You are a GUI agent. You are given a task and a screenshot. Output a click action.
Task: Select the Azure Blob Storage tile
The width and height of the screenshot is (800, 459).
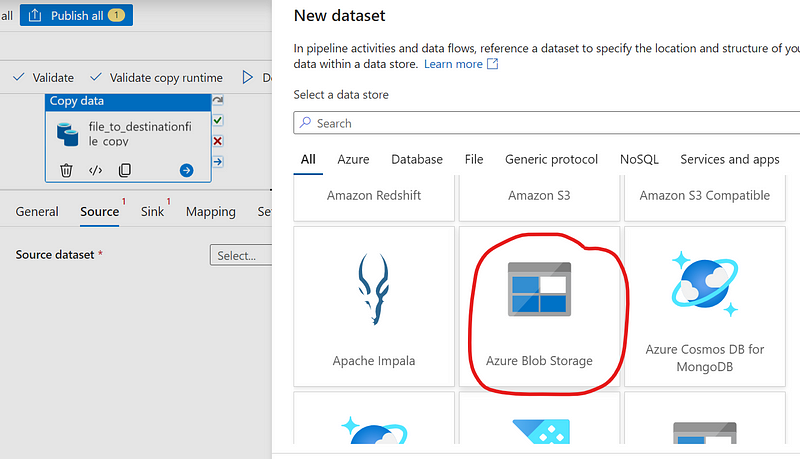click(539, 307)
